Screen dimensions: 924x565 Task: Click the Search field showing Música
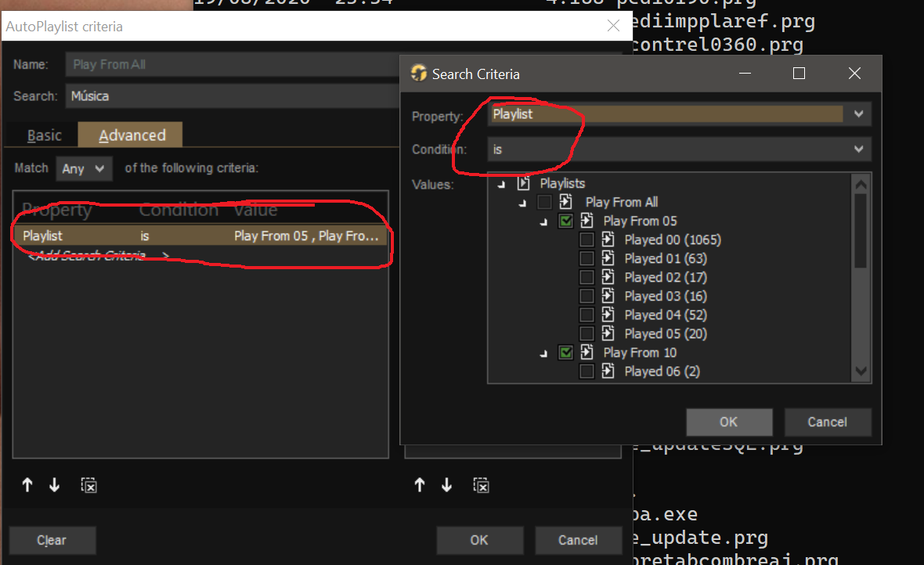(x=233, y=96)
